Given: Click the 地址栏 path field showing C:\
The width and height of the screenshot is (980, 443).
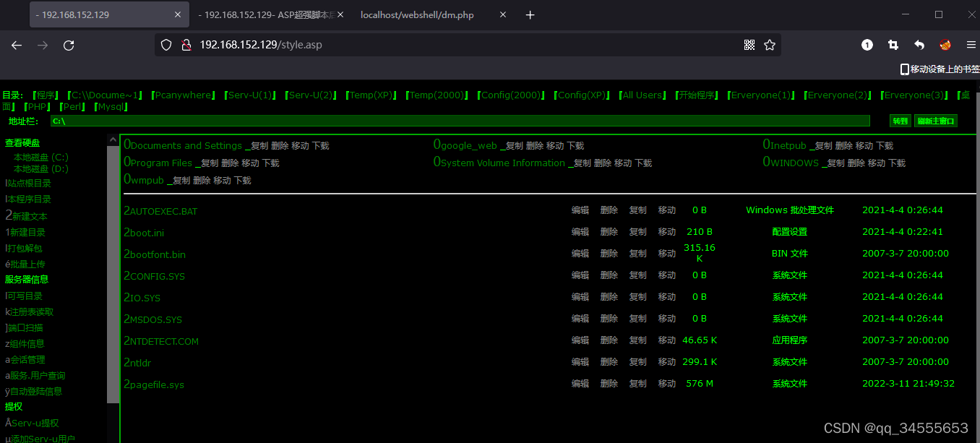Looking at the screenshot, I should point(460,121).
